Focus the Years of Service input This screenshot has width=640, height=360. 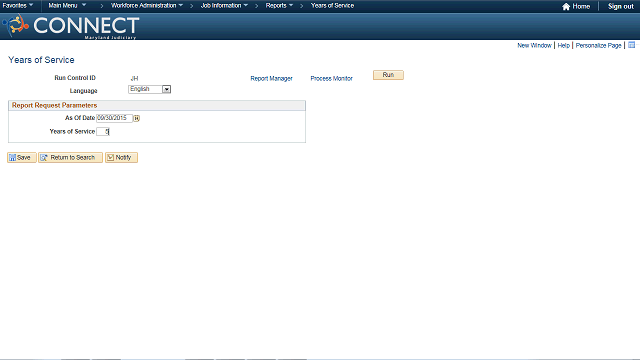103,131
